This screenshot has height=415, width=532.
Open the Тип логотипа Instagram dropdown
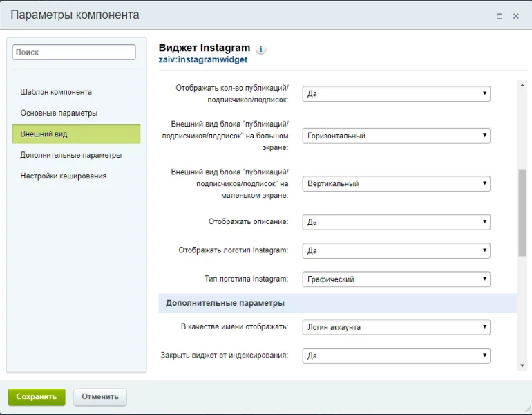(396, 279)
